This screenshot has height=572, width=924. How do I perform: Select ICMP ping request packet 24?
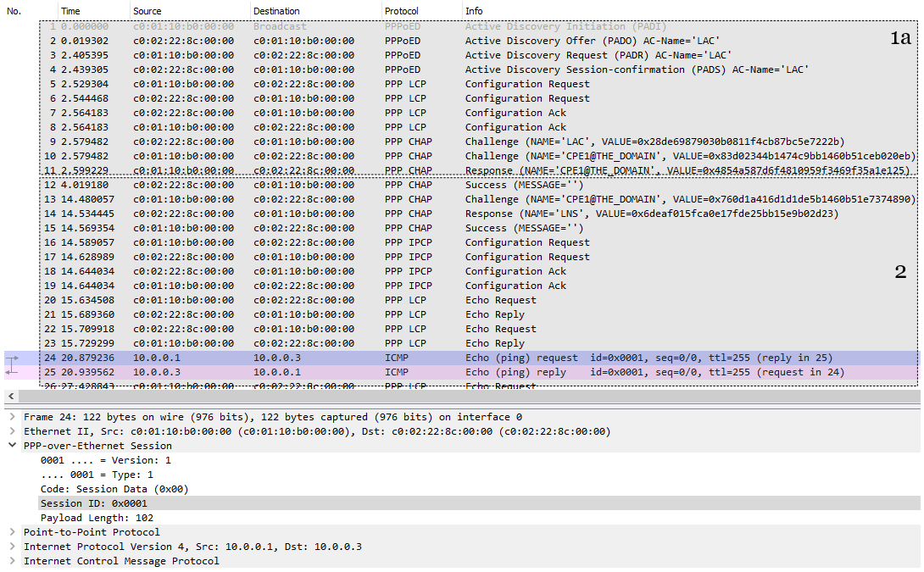478,358
